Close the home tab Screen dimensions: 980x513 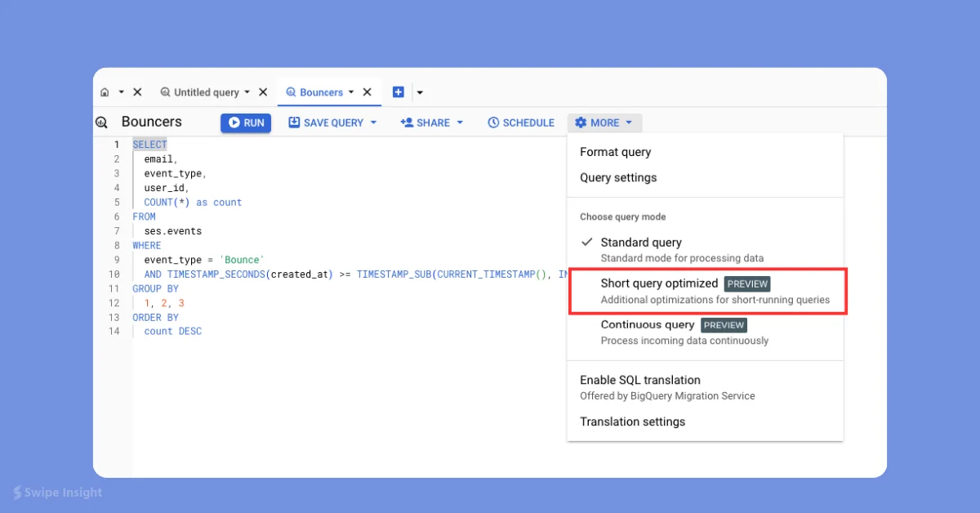tap(137, 92)
